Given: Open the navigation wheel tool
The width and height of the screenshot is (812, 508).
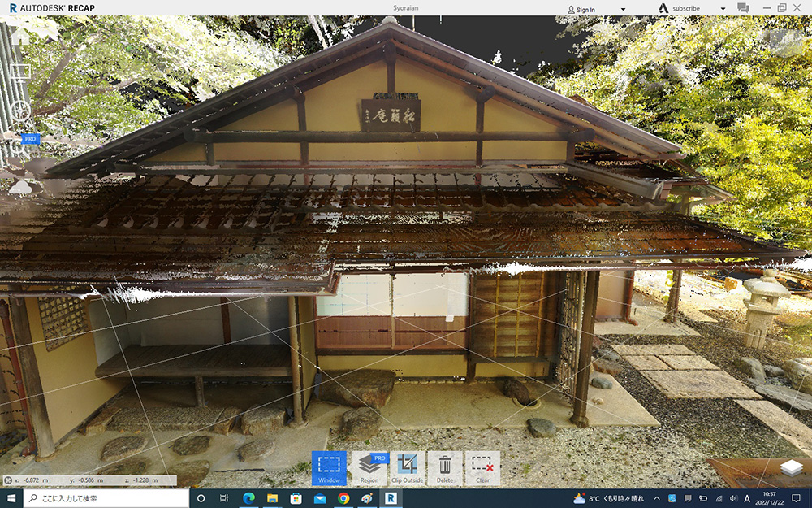Looking at the screenshot, I should click(20, 110).
